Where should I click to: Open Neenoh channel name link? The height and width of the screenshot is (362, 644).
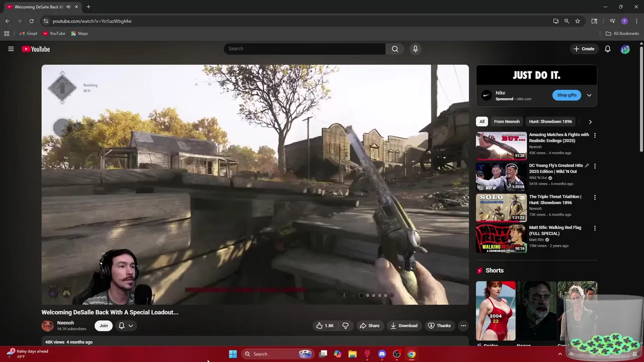65,323
